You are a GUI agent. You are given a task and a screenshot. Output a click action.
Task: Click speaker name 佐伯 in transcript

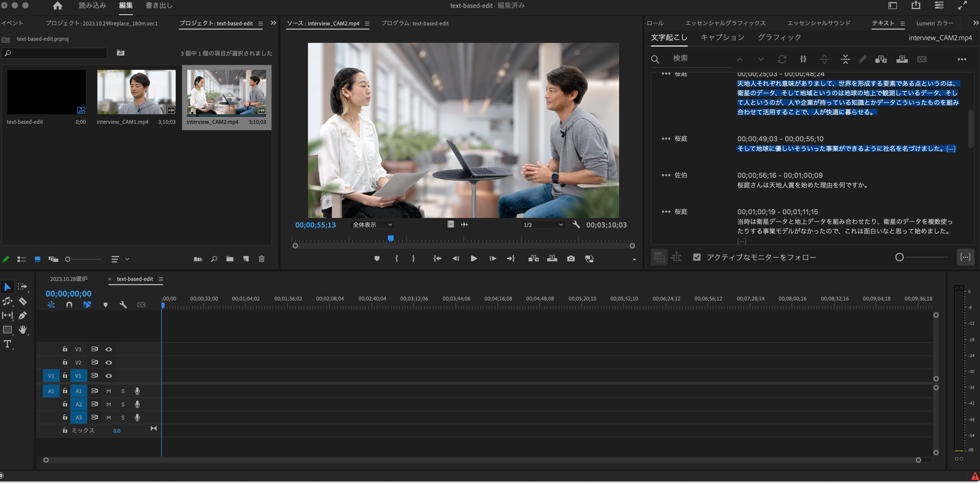coord(680,175)
